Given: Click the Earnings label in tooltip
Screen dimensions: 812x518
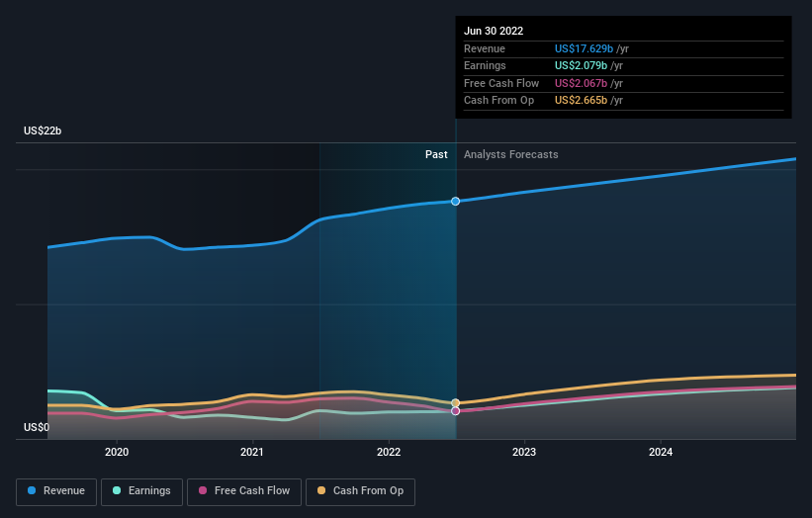Looking at the screenshot, I should pyautogui.click(x=485, y=65).
